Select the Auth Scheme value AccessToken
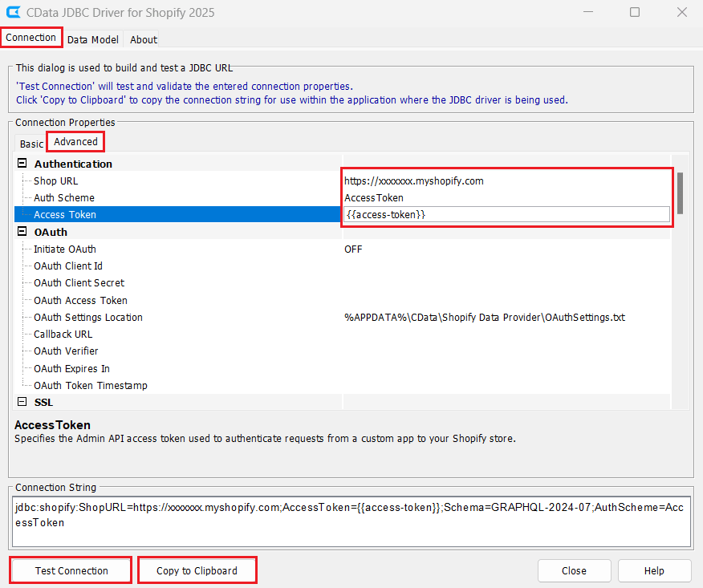Image resolution: width=703 pixels, height=588 pixels. (x=374, y=197)
